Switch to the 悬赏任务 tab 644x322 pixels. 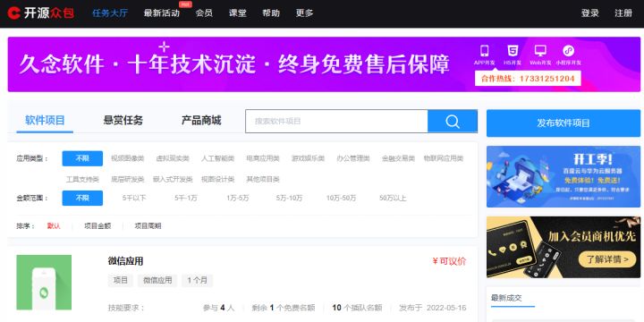[x=123, y=121]
